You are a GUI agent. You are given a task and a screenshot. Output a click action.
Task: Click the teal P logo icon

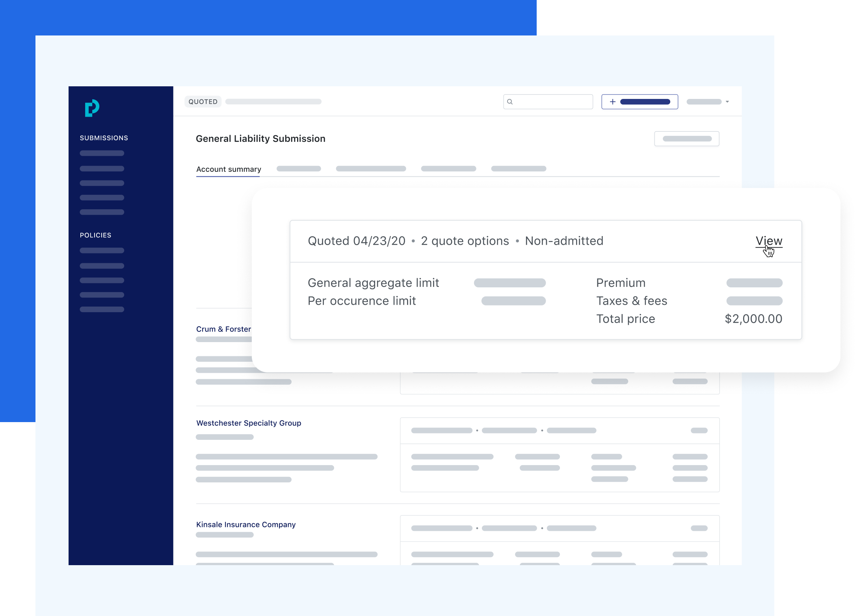pyautogui.click(x=92, y=108)
